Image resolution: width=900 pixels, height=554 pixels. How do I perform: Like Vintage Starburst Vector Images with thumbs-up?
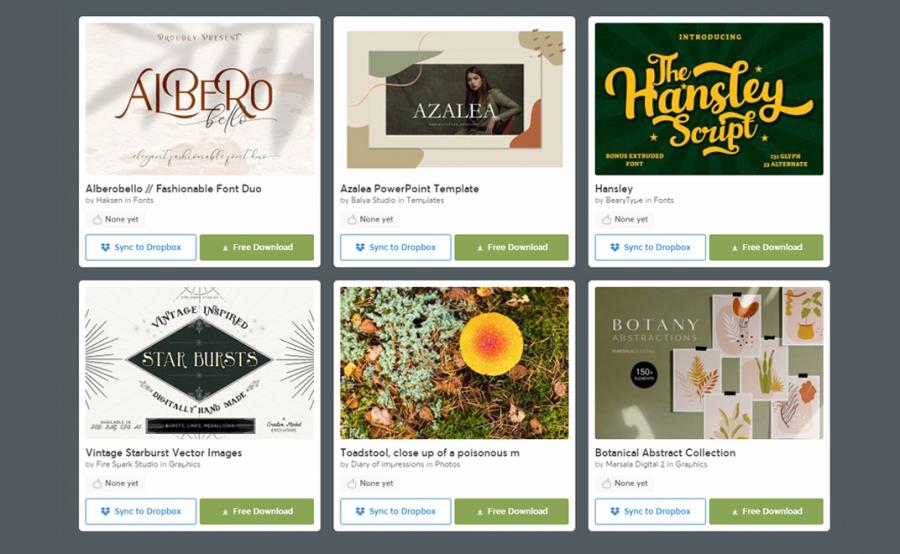(97, 483)
